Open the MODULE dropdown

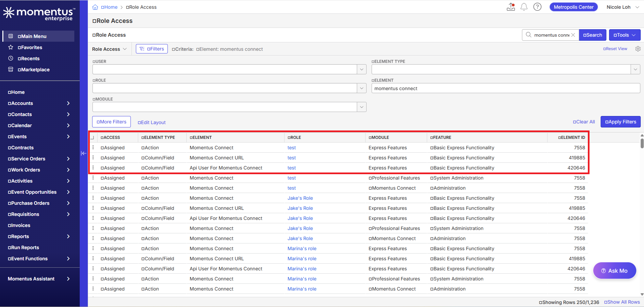362,107
